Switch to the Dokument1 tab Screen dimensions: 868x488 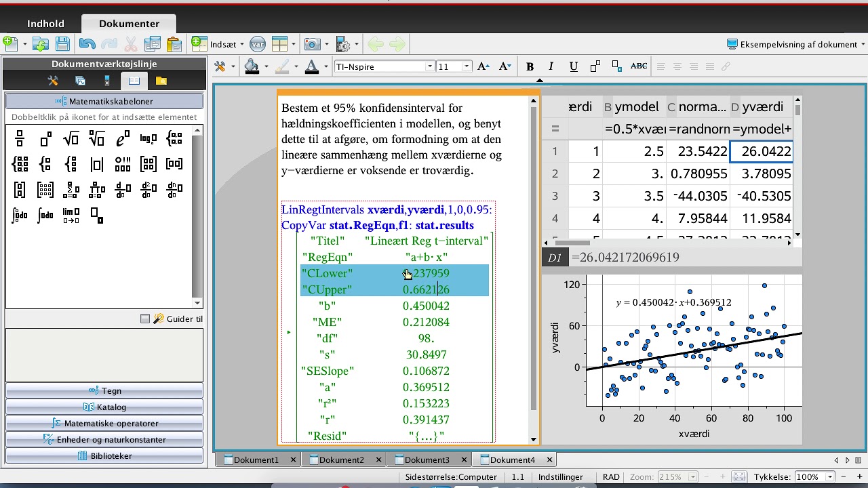pyautogui.click(x=256, y=460)
